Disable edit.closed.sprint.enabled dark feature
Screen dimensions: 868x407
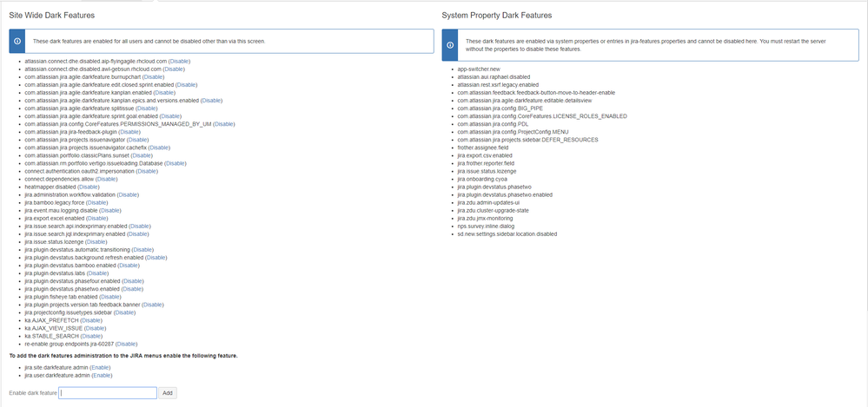click(186, 85)
